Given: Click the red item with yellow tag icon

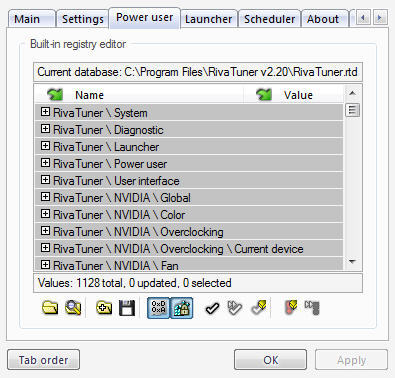Looking at the screenshot, I should click(290, 307).
